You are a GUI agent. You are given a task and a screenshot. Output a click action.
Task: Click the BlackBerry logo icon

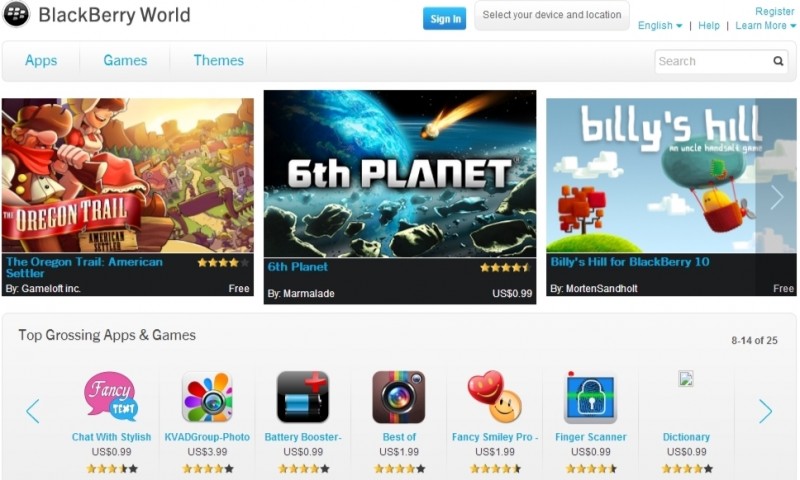point(16,14)
